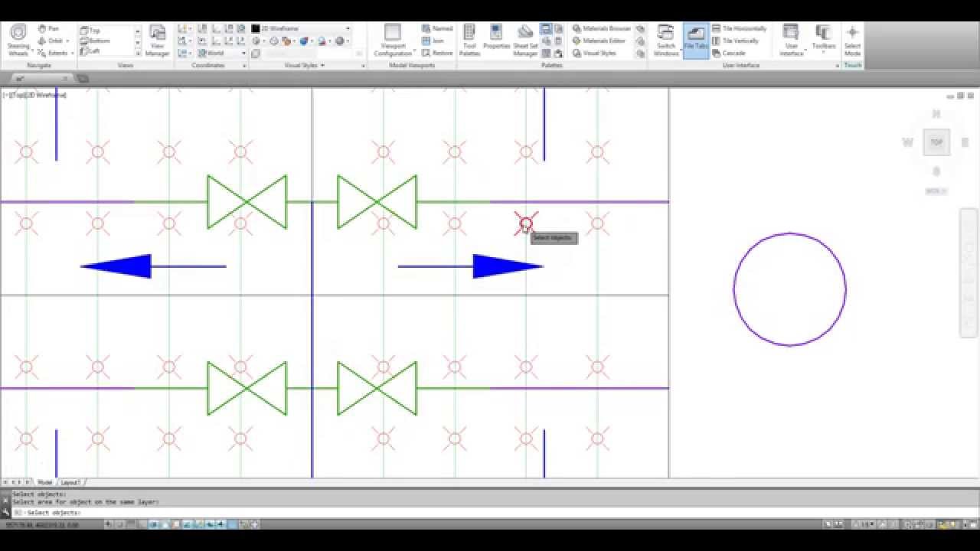This screenshot has height=551, width=980.
Task: Switch to the Layout1 tab
Action: tap(70, 482)
